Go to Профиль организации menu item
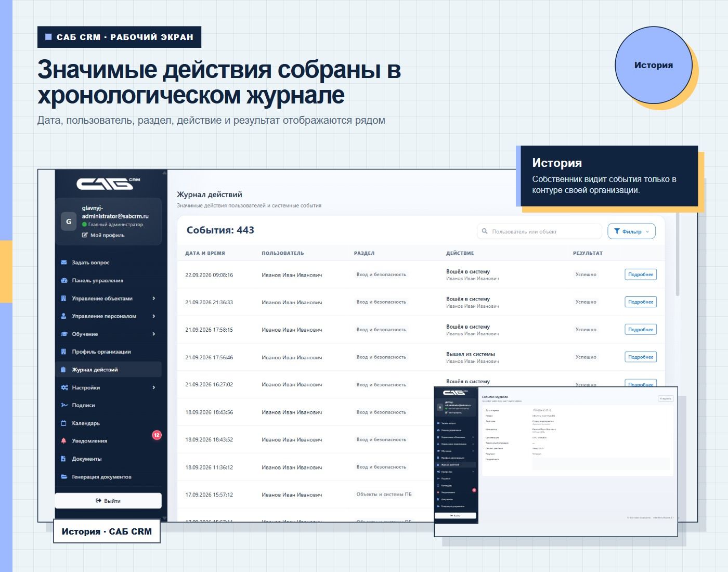 point(108,352)
